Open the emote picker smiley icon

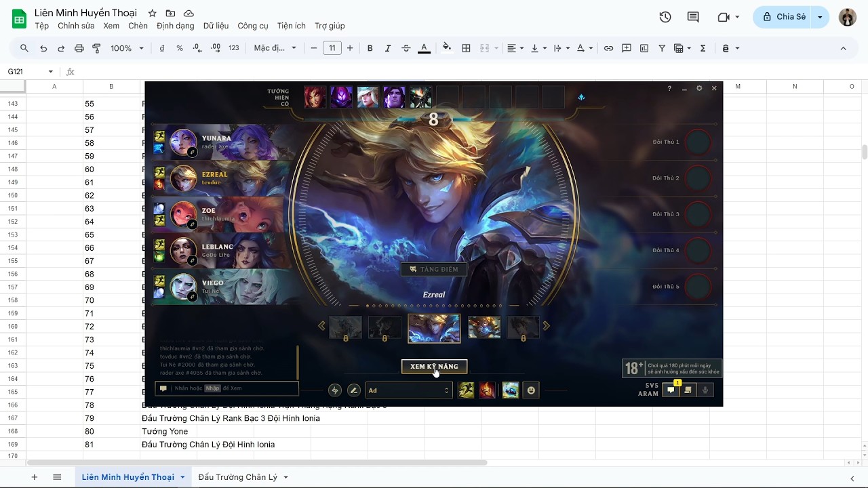click(531, 390)
